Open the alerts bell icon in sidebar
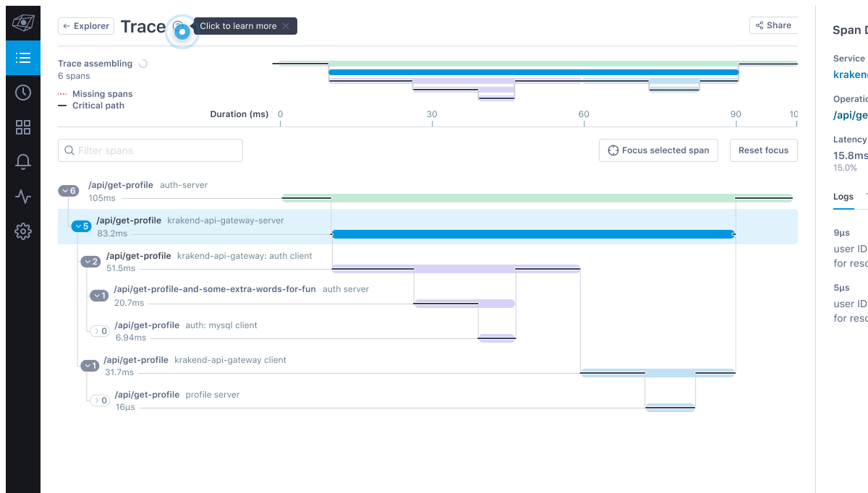The height and width of the screenshot is (493, 868). tap(23, 162)
